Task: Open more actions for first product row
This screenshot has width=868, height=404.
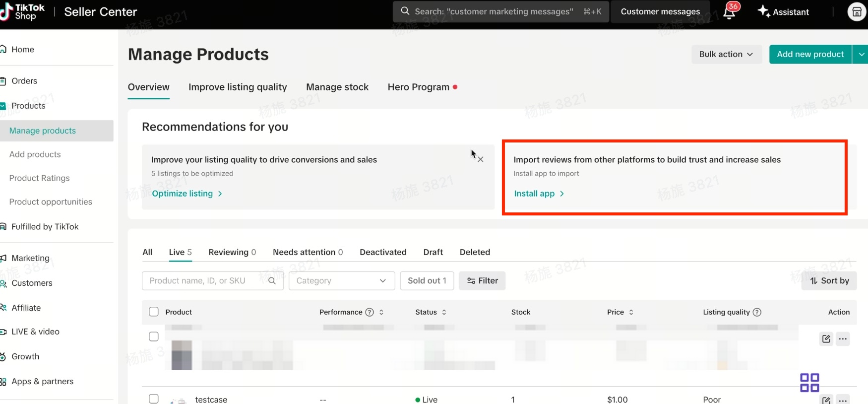Action: coord(843,339)
